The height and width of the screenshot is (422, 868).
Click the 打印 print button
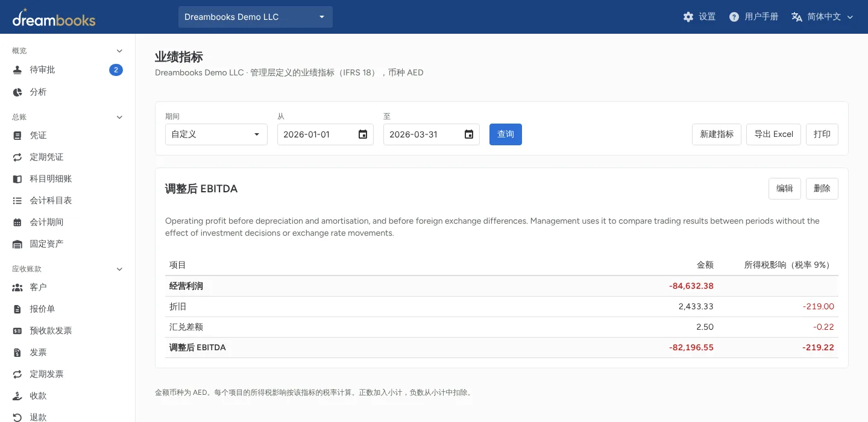pos(822,134)
